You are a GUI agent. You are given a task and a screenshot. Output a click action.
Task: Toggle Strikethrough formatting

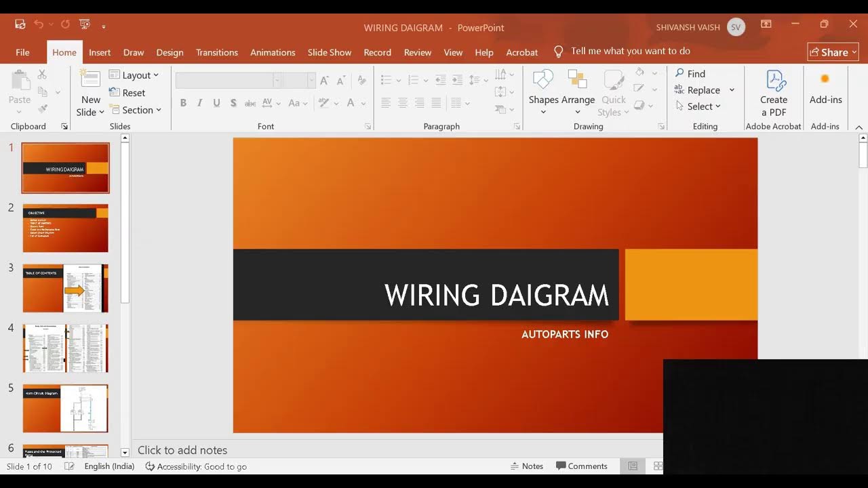(250, 103)
